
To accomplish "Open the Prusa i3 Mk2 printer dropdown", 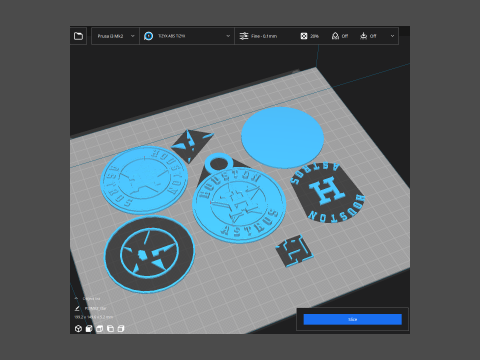I will point(115,36).
